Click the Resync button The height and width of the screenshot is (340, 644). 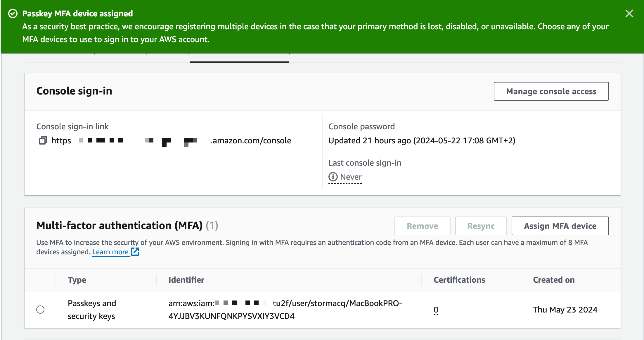pos(481,226)
